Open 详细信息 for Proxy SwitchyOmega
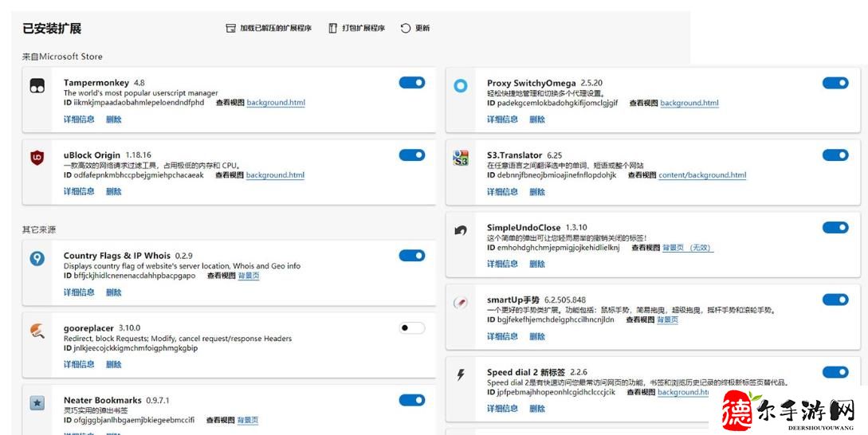868x435 pixels. [x=503, y=120]
